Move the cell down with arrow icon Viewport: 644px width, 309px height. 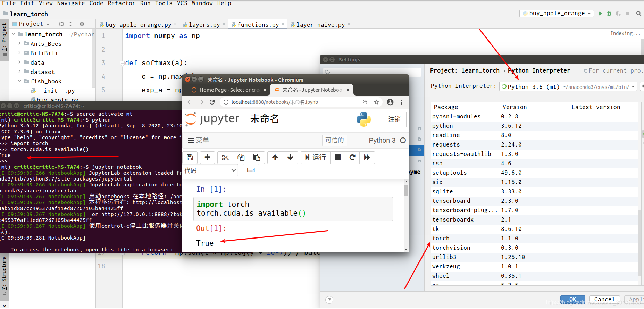tap(290, 157)
